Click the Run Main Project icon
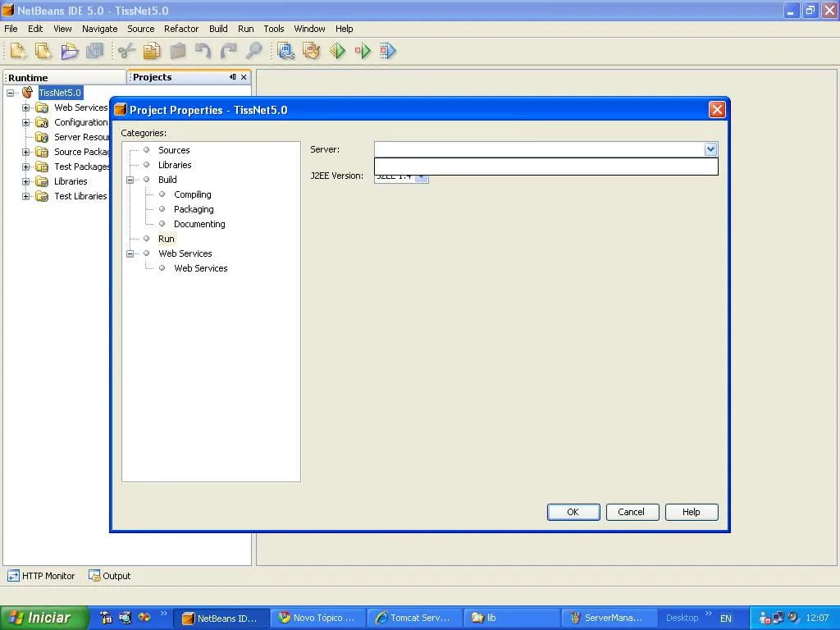 click(x=337, y=51)
